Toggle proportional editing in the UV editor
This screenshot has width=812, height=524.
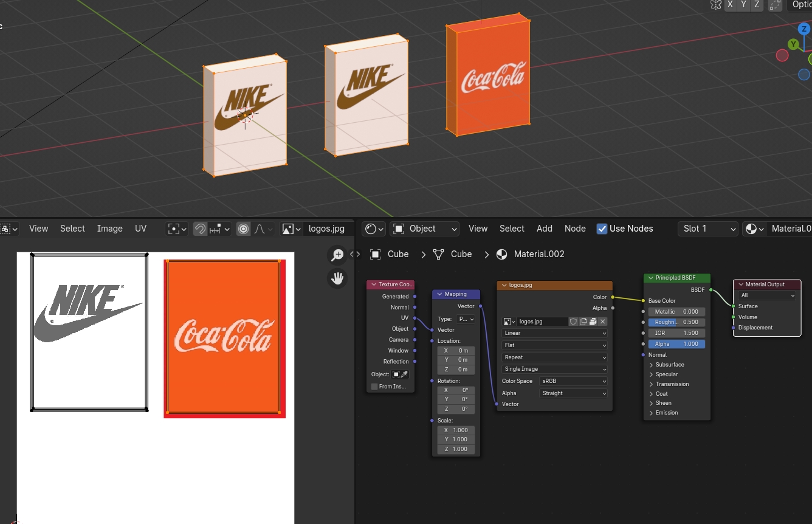pyautogui.click(x=244, y=229)
